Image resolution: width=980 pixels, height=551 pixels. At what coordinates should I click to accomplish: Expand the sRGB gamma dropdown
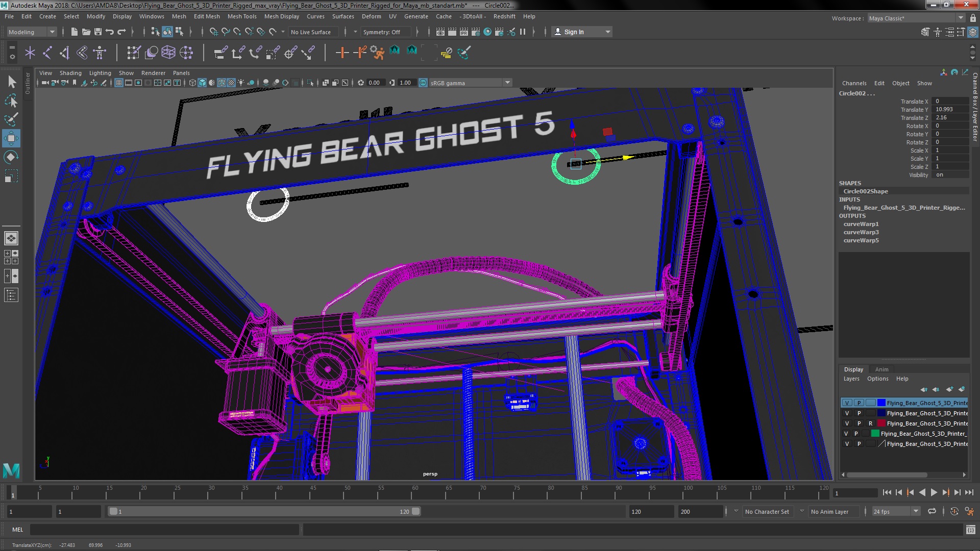tap(507, 83)
